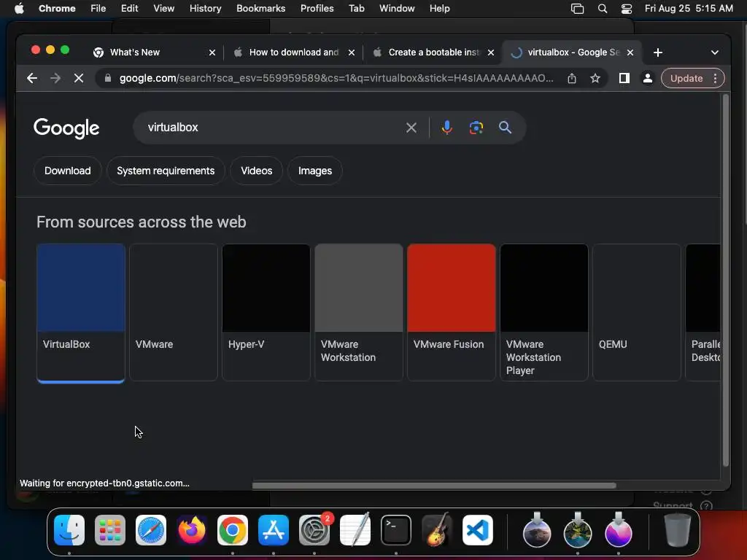The height and width of the screenshot is (560, 747).
Task: Open the File menu
Action: click(x=98, y=8)
